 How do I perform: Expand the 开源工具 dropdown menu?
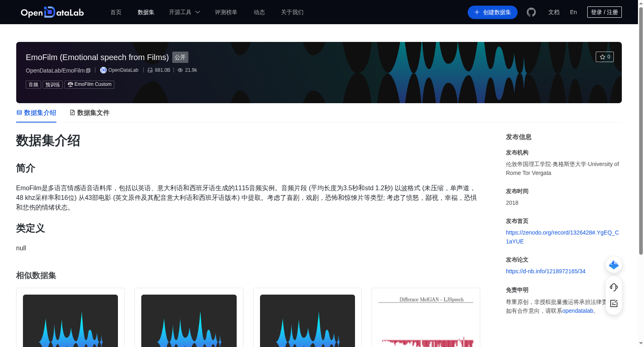pos(184,12)
